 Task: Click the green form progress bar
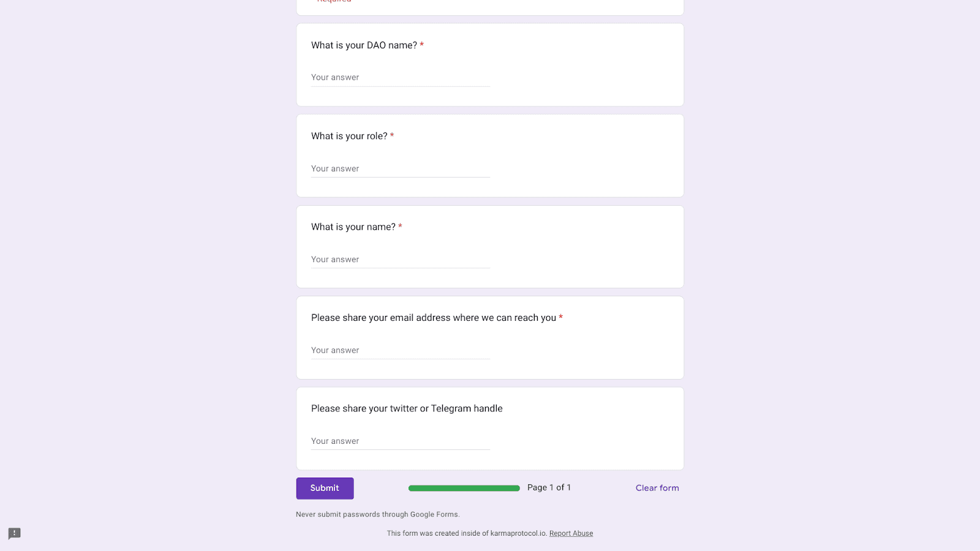(464, 488)
